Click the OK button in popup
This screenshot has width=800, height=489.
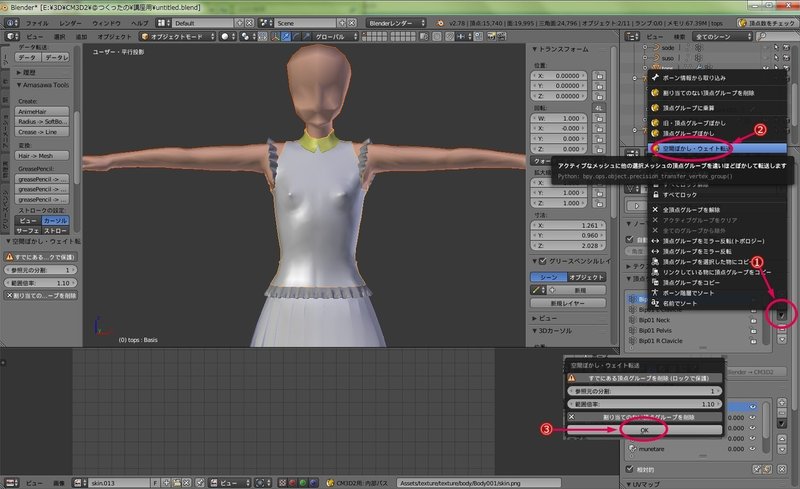(x=644, y=430)
